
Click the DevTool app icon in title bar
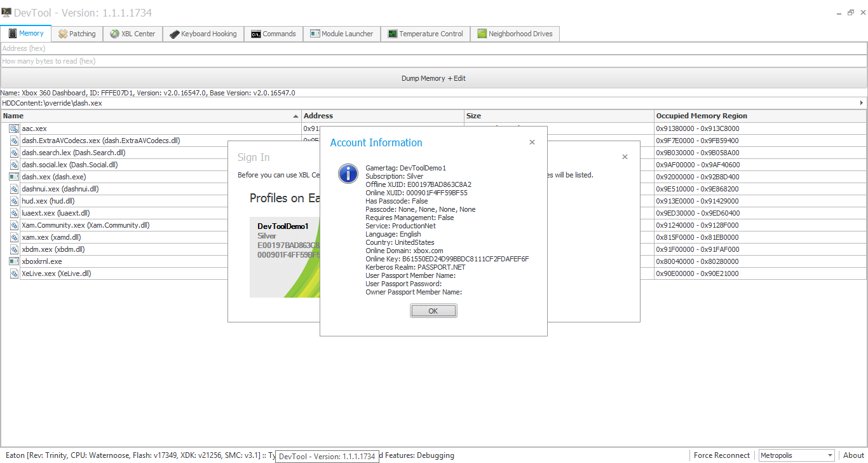6,12
